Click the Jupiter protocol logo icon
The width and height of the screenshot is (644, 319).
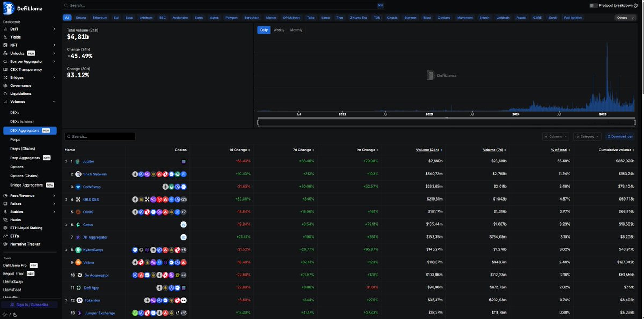(77, 161)
